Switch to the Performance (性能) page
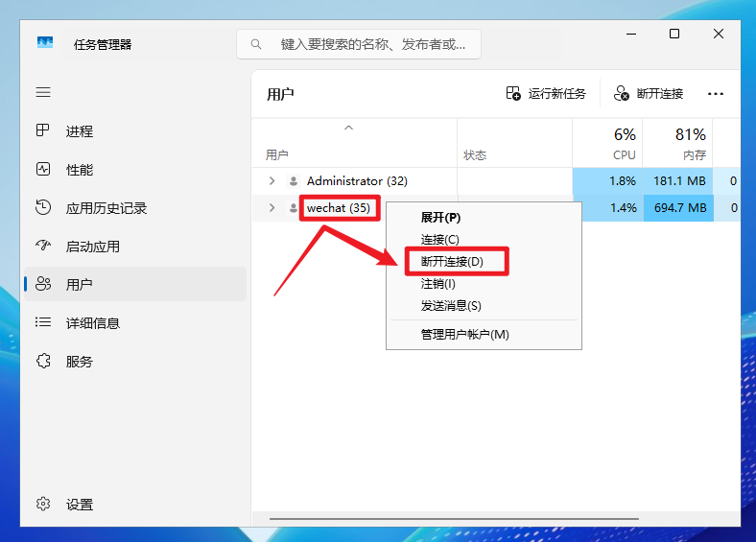Viewport: 756px width, 542px height. [x=79, y=170]
